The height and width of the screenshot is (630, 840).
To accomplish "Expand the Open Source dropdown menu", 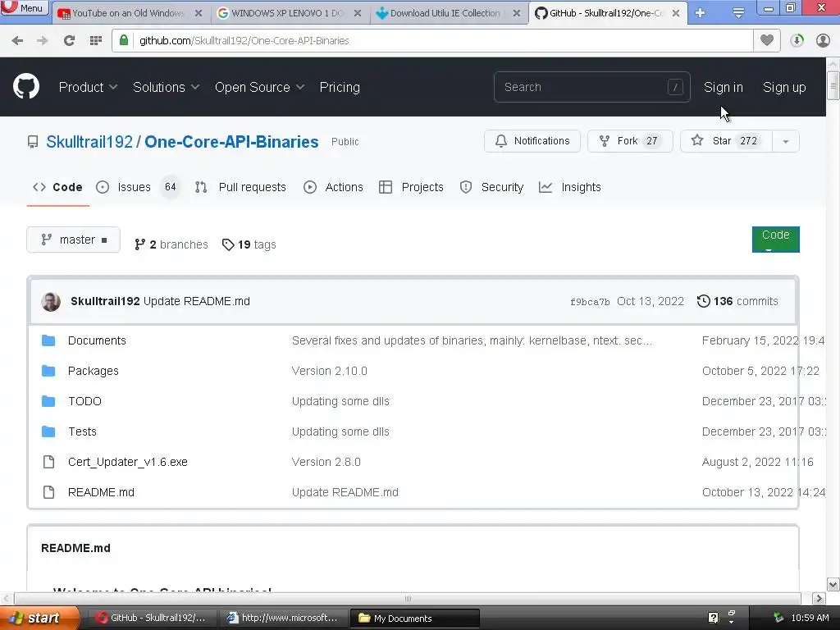I will coord(260,87).
